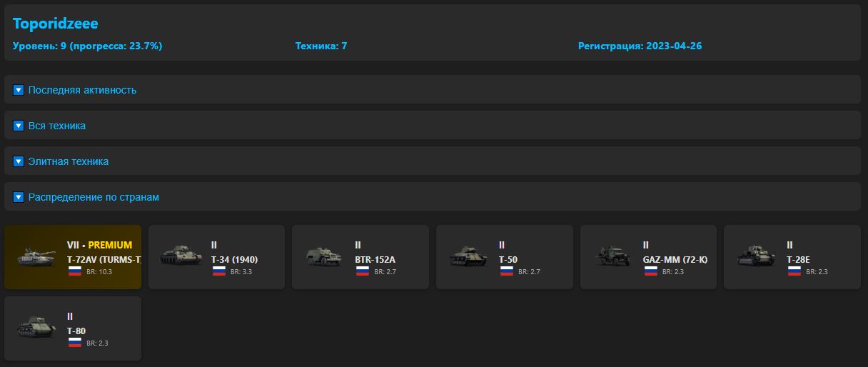Click the BTR-152A vehicle icon
The height and width of the screenshot is (367, 868).
point(323,257)
